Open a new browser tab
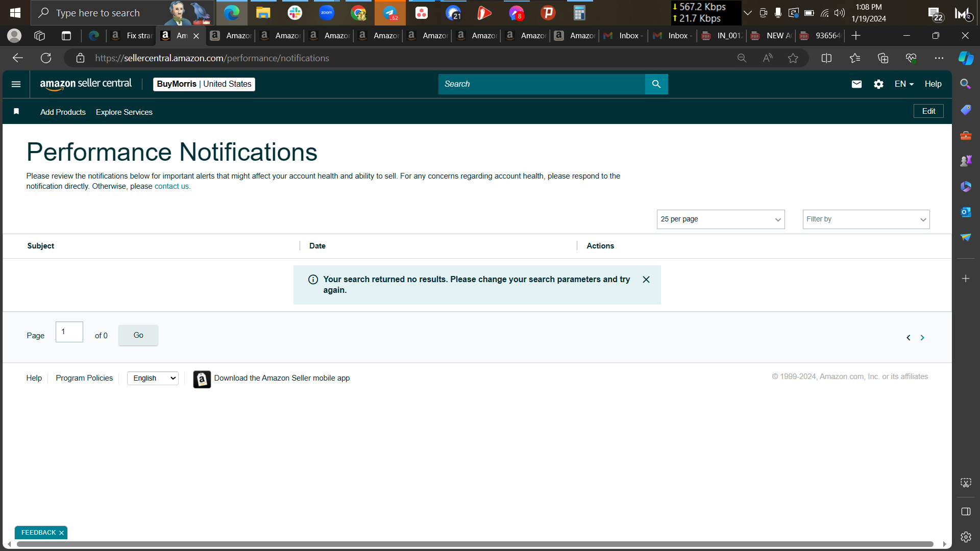This screenshot has height=551, width=980. (856, 36)
